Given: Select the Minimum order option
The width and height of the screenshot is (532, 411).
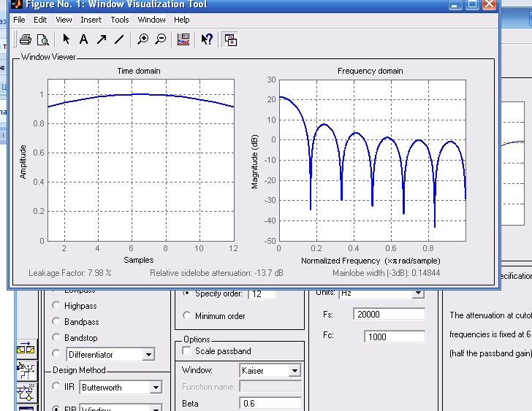Looking at the screenshot, I should [186, 316].
